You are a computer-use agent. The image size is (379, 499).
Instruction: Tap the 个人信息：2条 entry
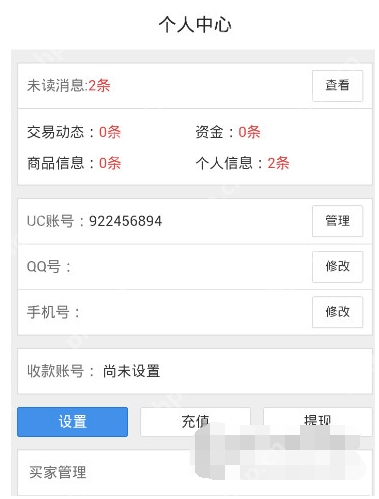[242, 163]
